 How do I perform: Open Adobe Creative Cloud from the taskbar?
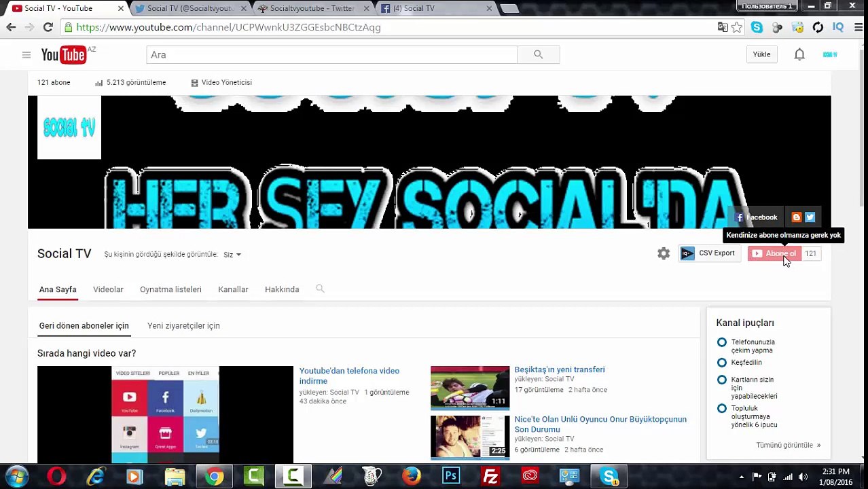click(x=530, y=476)
